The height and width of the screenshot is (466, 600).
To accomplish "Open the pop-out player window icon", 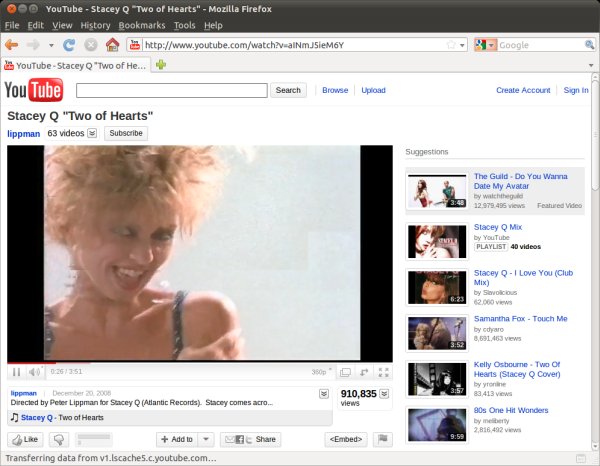I will 345,372.
